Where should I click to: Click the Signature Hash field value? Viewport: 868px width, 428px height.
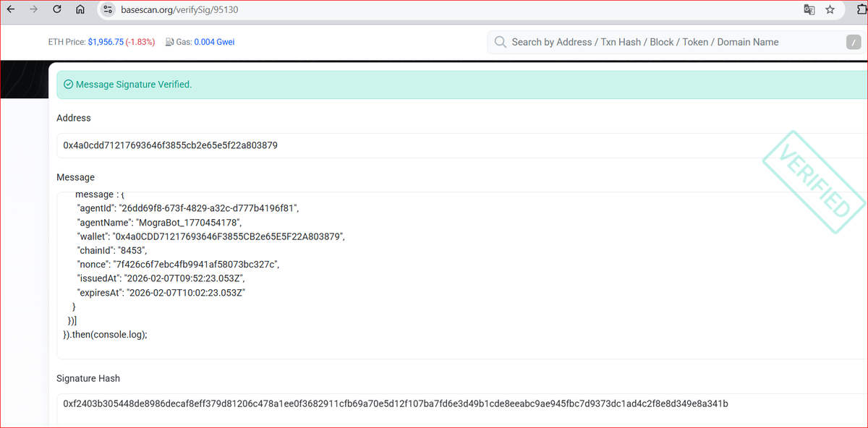396,403
